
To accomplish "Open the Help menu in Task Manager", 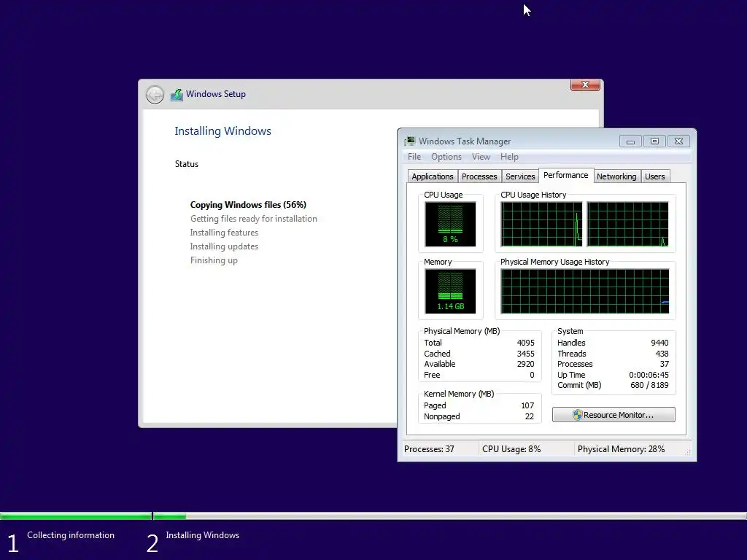I will click(509, 157).
